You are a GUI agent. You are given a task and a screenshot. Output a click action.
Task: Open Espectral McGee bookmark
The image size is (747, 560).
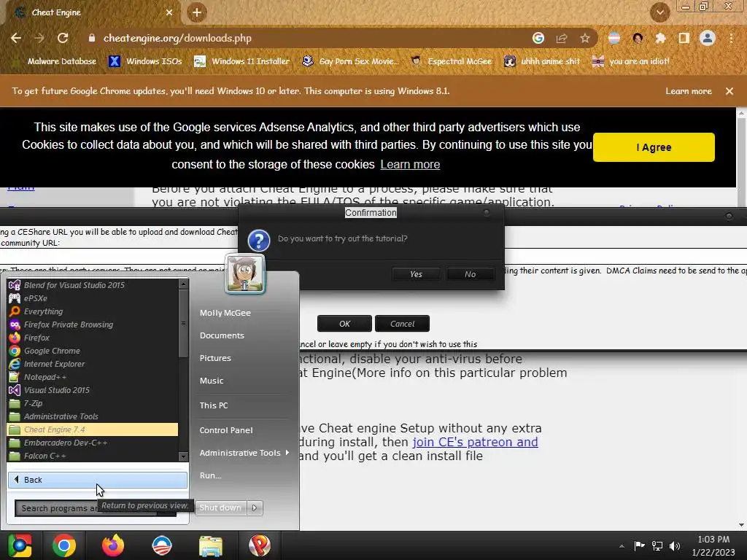452,61
